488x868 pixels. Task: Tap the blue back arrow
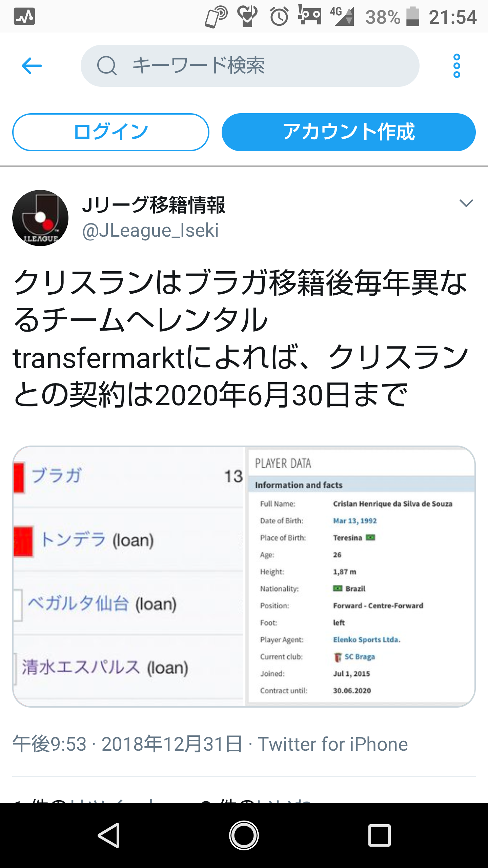(x=32, y=66)
